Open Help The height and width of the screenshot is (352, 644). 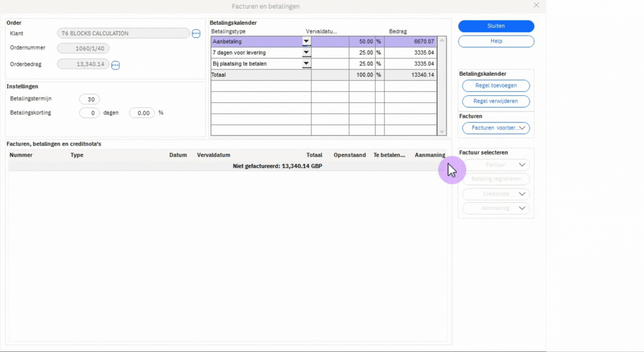click(496, 41)
